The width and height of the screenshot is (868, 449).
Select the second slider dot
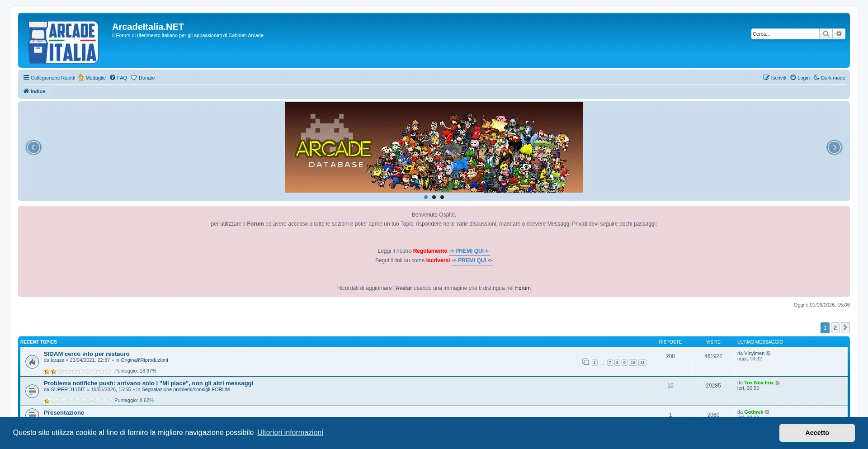click(434, 197)
